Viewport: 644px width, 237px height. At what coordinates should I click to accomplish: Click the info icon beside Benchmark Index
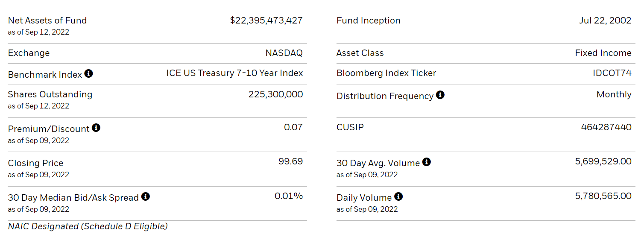[88, 73]
